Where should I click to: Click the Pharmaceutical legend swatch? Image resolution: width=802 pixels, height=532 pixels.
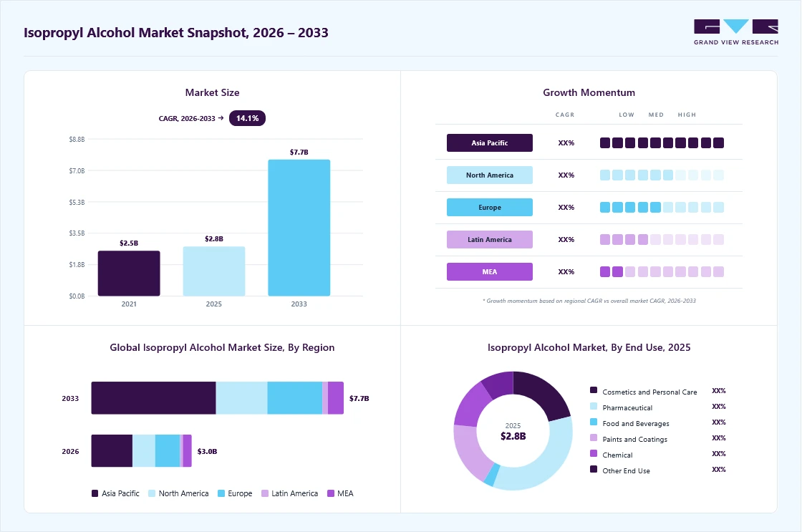click(x=594, y=406)
